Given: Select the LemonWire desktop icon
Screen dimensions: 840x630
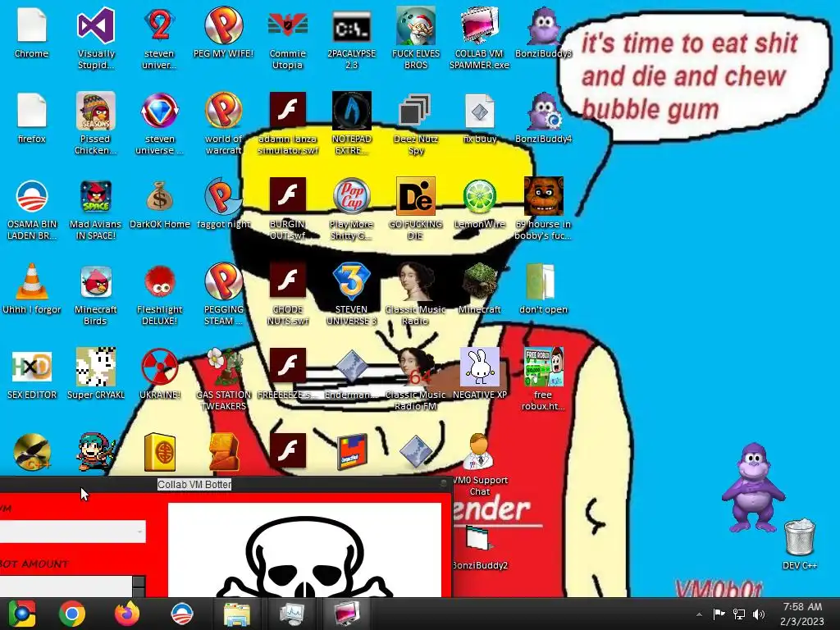Looking at the screenshot, I should coord(479,203).
